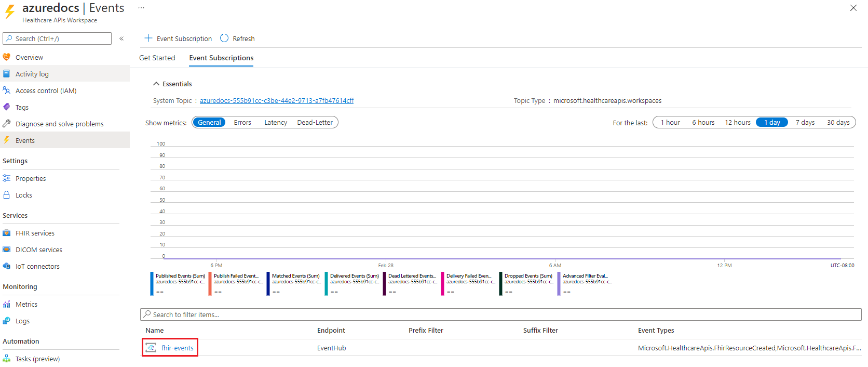
Task: Open the azuredocs system topic link
Action: [277, 101]
